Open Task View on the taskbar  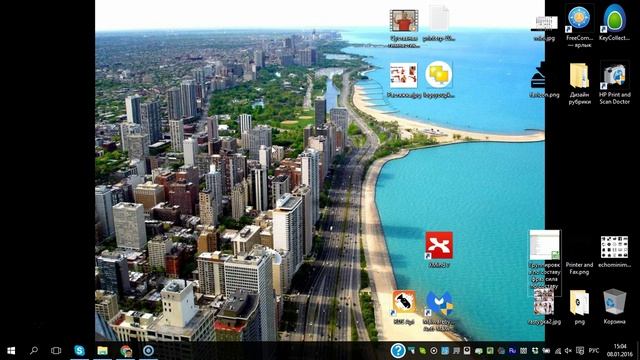(x=56, y=350)
